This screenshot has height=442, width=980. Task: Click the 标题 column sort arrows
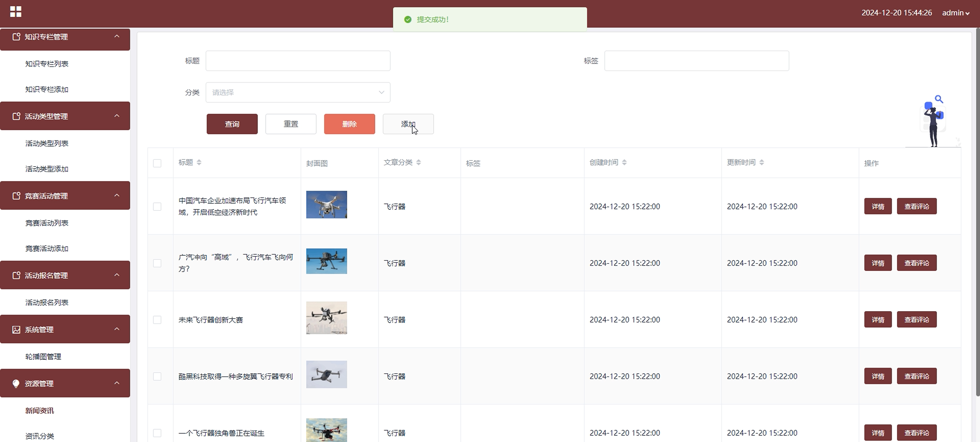pos(199,162)
